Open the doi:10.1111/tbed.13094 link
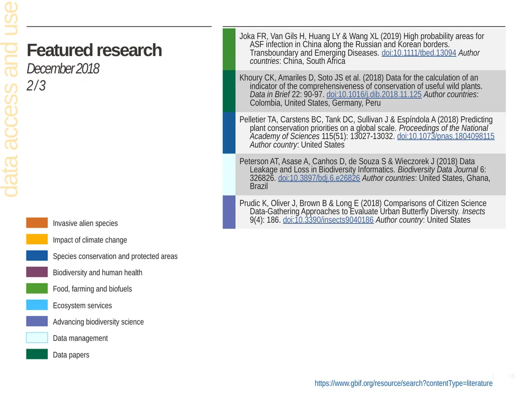Screen dimensions: 532x399 419,53
